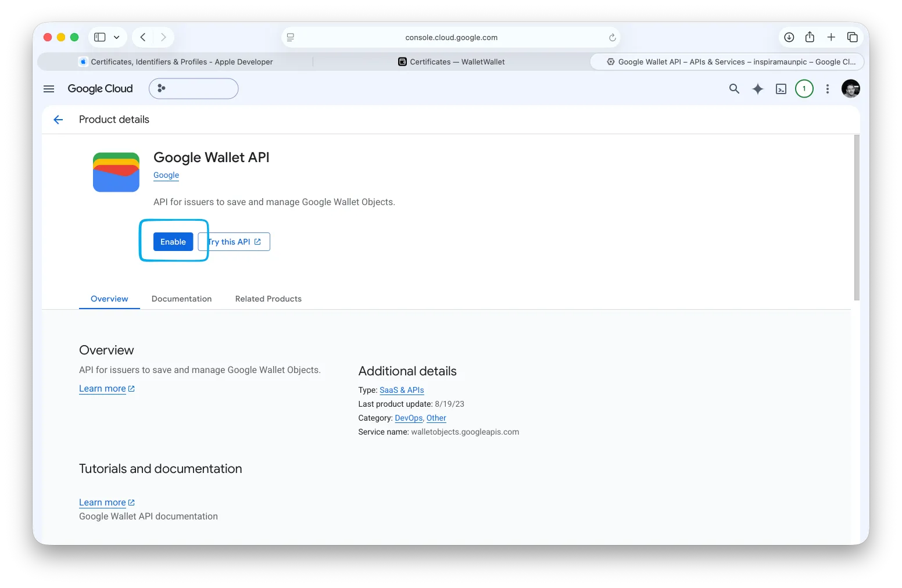Click Service name walletobjects.googleapis.com text

coord(439,432)
